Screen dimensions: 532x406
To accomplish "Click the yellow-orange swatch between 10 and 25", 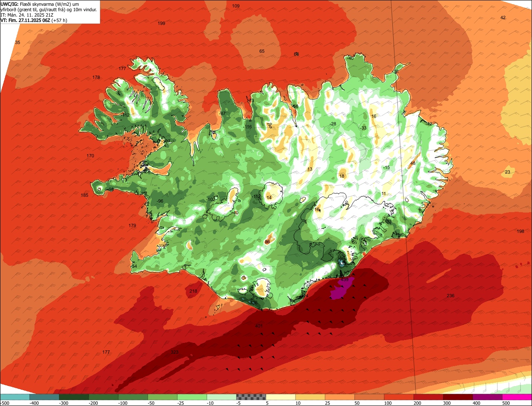I will click(x=310, y=397).
